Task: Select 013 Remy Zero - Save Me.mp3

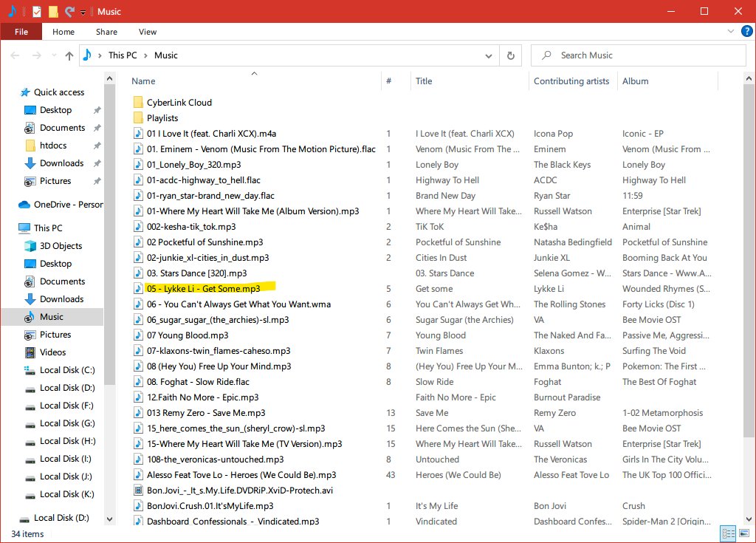Action: point(206,413)
